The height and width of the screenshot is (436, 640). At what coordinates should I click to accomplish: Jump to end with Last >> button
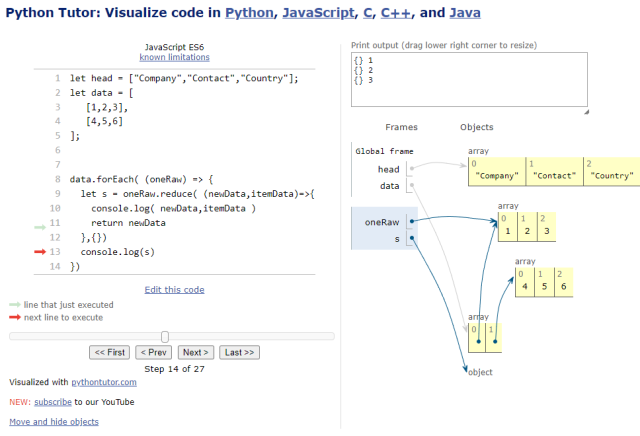click(x=239, y=352)
